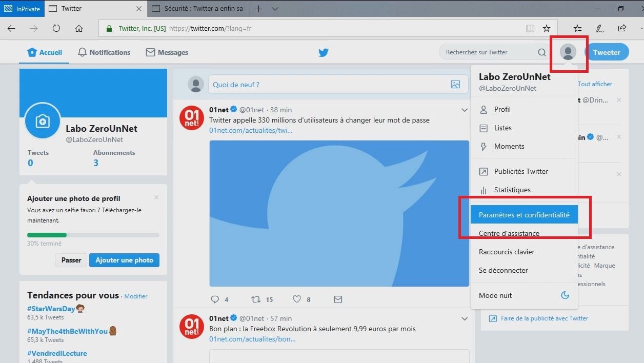Open the 01net.com/actualites/bon link
This screenshot has height=363, width=644.
pyautogui.click(x=252, y=339)
